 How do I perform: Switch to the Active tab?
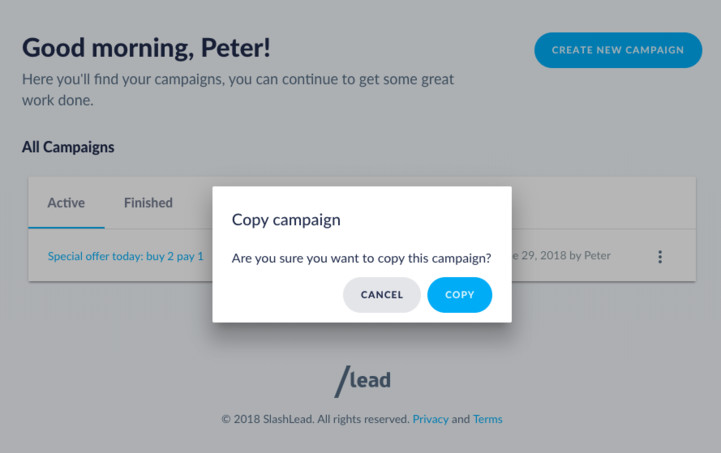click(66, 203)
